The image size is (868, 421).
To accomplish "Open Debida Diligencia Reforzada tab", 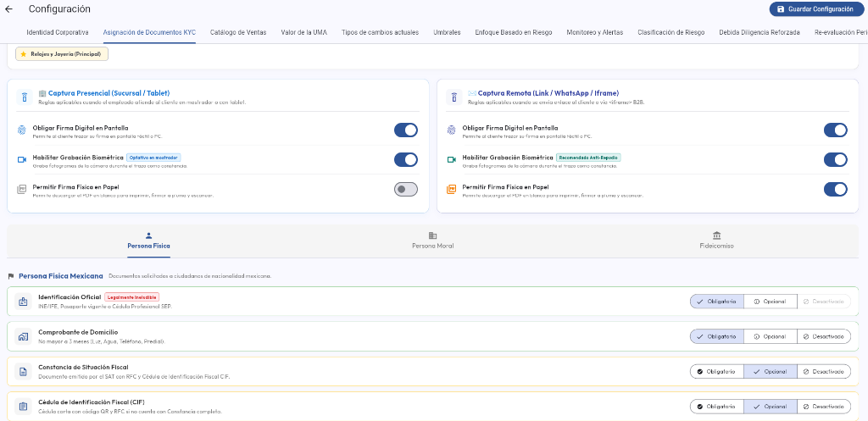I will (759, 33).
